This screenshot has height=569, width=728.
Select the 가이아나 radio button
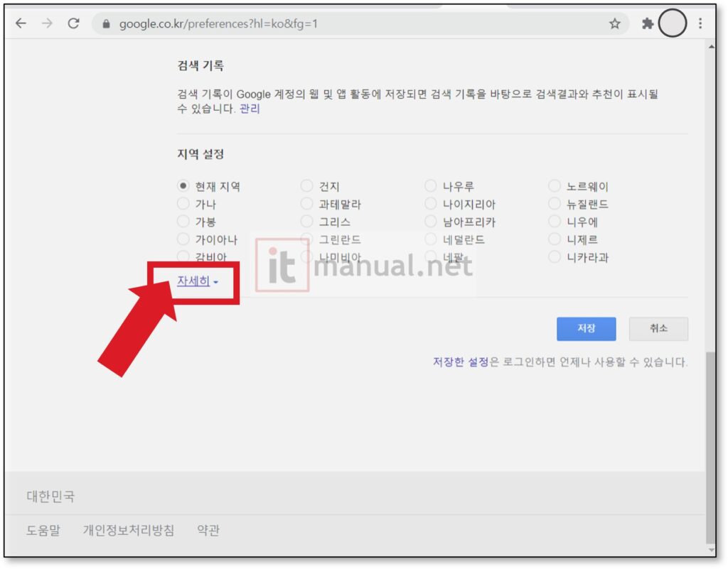click(183, 239)
